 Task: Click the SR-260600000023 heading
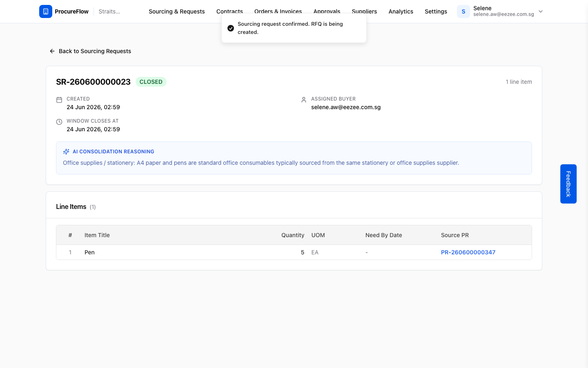93,82
